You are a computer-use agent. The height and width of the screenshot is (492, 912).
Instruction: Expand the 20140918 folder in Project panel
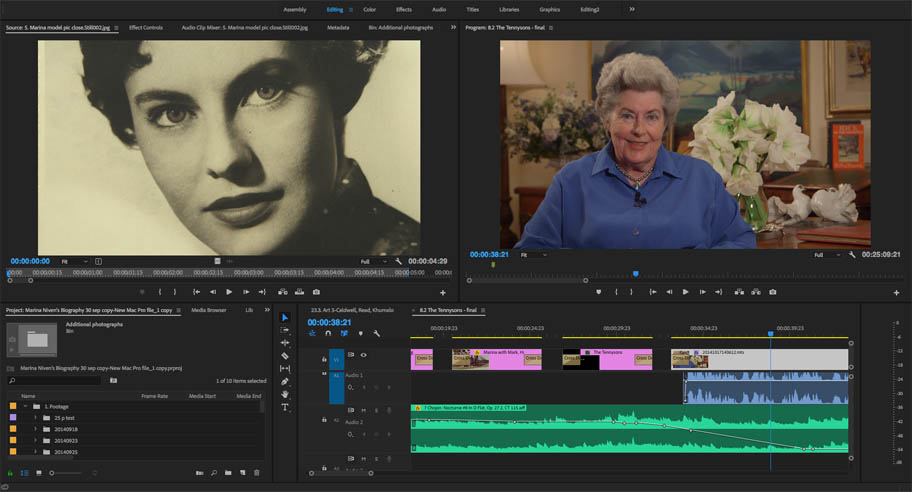(x=35, y=428)
